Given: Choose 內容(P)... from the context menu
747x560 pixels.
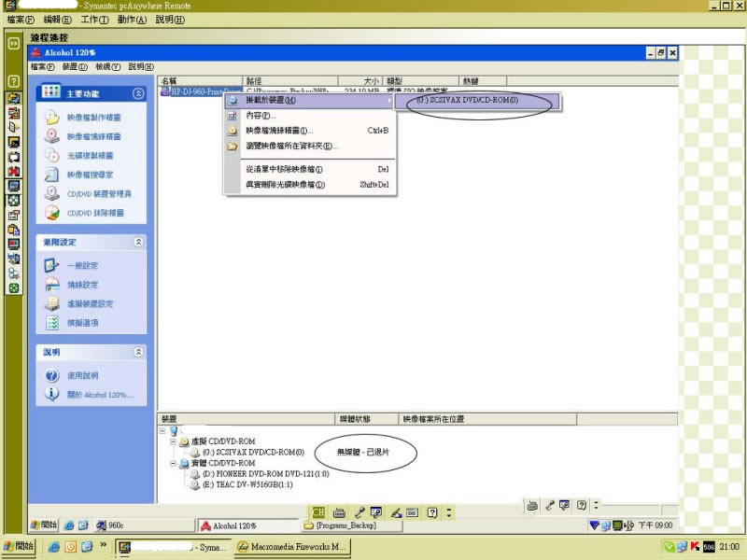Looking at the screenshot, I should coord(309,116).
